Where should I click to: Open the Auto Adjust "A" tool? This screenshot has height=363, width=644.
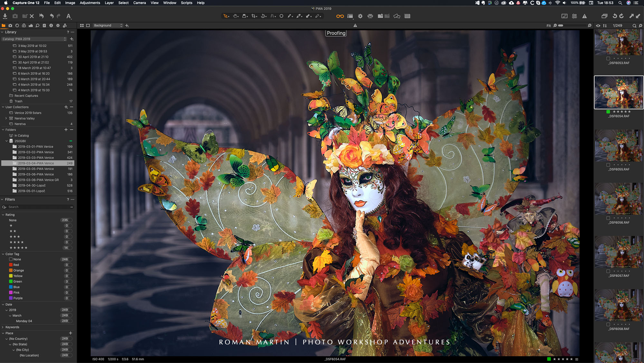[x=69, y=16]
